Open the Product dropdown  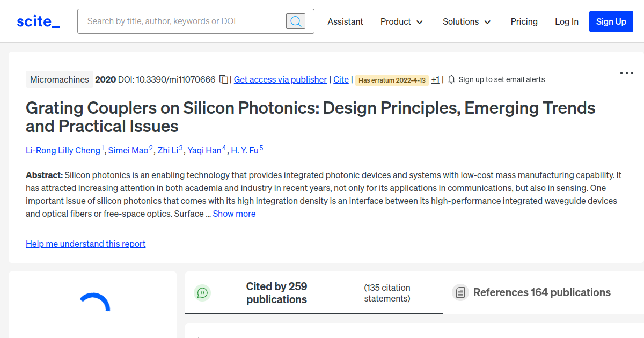401,21
